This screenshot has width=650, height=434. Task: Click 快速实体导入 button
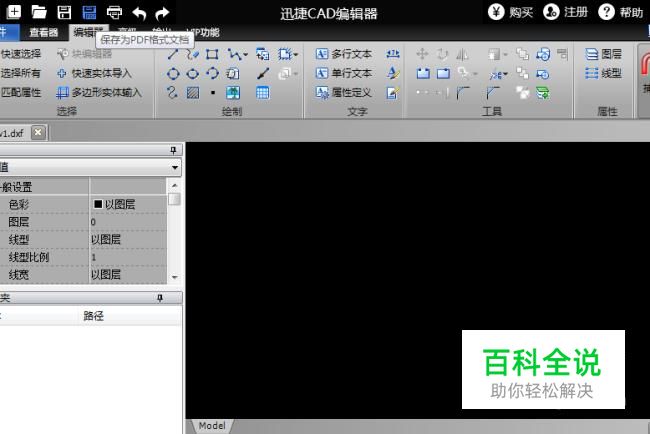(x=95, y=74)
